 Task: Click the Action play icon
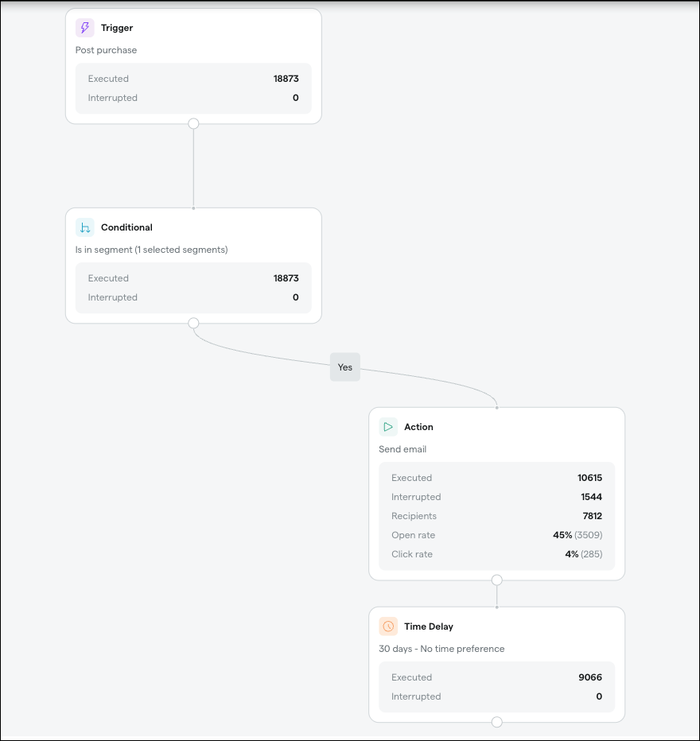[x=388, y=426]
